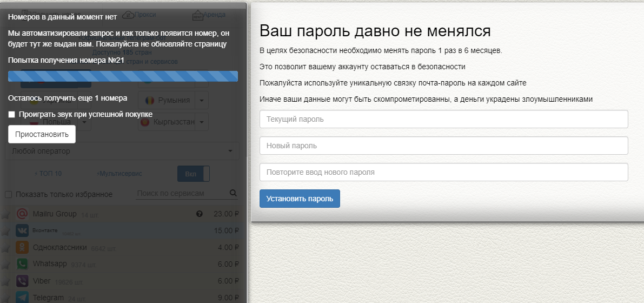
Task: Click the Mailru Group service icon
Action: [x=22, y=214]
